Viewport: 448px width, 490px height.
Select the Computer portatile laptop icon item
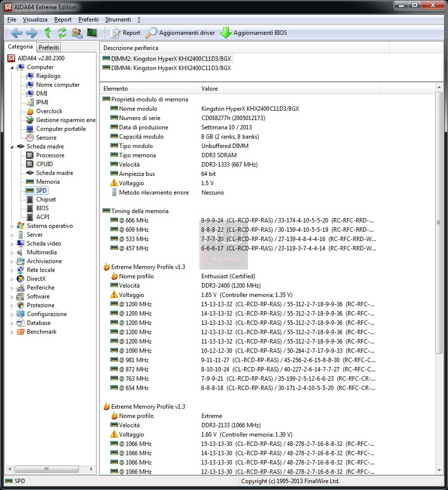30,129
